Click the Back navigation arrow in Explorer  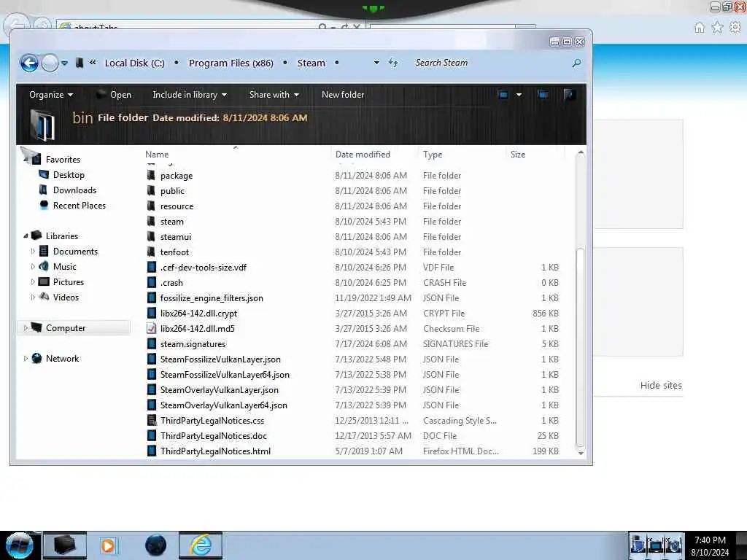[x=29, y=63]
